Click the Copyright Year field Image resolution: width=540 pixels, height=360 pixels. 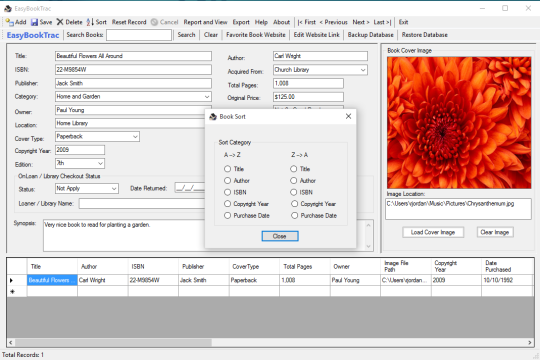point(80,150)
